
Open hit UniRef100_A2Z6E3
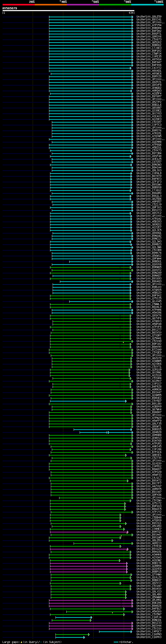click(149, 119)
